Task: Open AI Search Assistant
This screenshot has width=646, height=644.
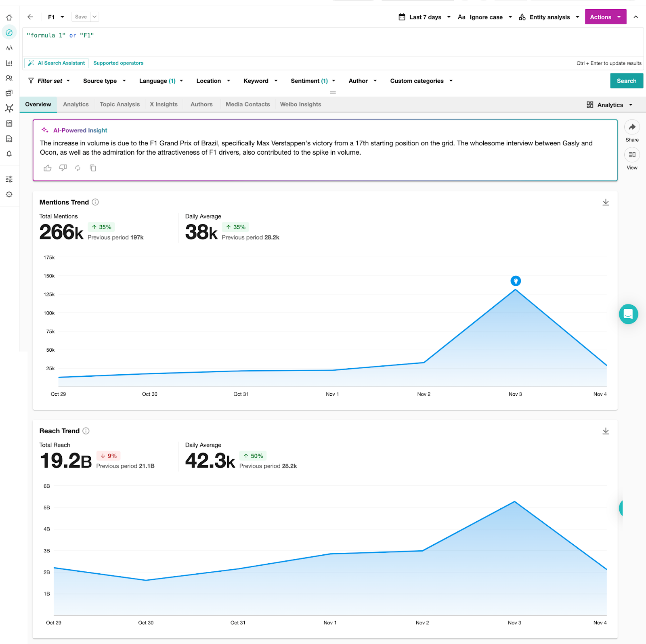Action: 57,63
